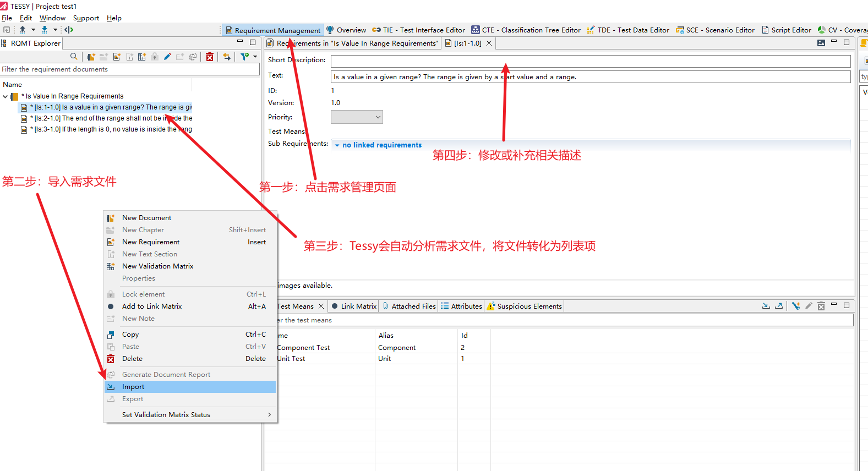Click the grey New Note icon in RQMT toolbar
This screenshot has width=868, height=471.
pos(180,56)
